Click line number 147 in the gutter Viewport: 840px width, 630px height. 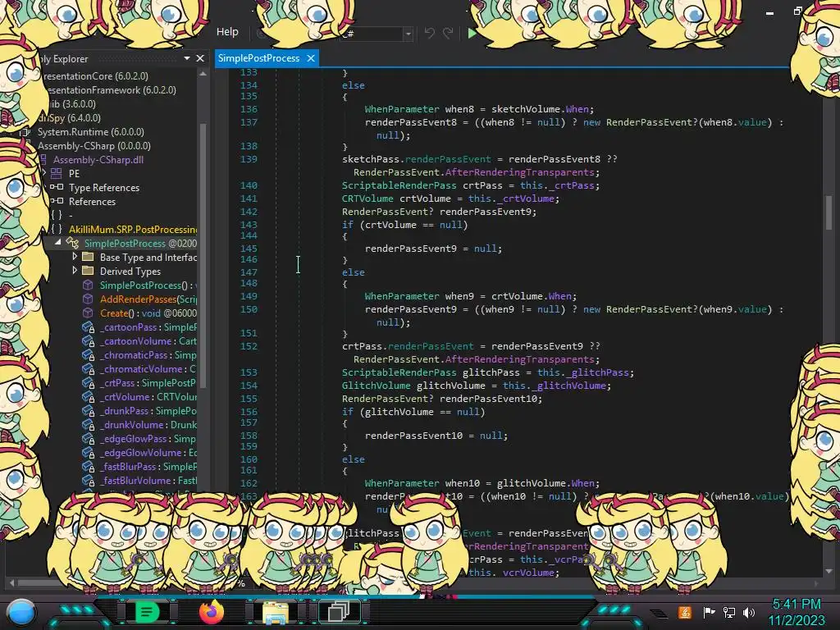pos(249,272)
